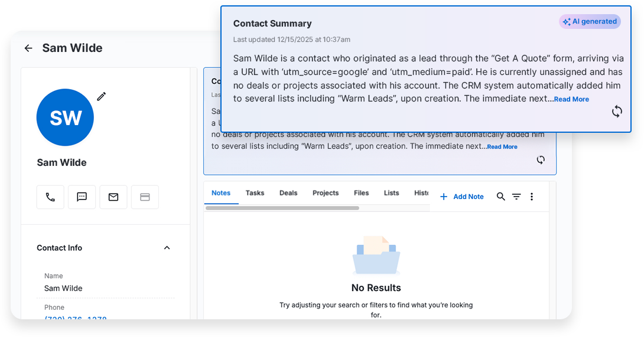This screenshot has height=337, width=644.
Task: Open the filter icon in notes toolbar
Action: pyautogui.click(x=516, y=197)
